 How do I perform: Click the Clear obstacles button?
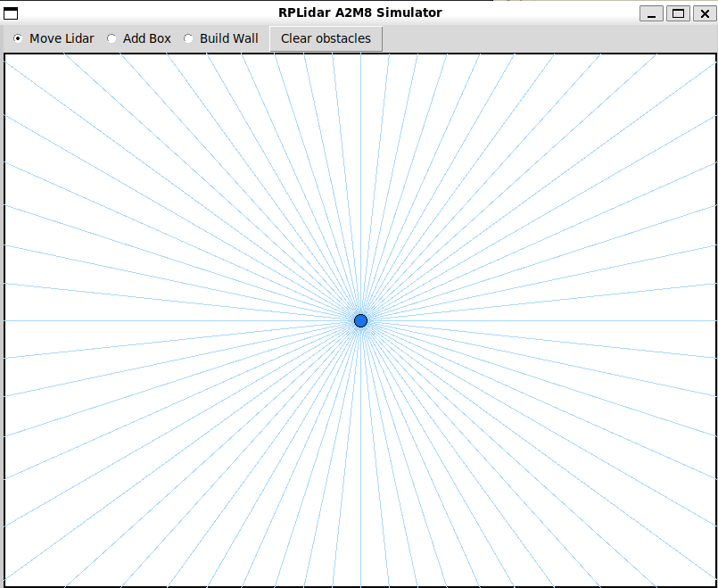326,39
